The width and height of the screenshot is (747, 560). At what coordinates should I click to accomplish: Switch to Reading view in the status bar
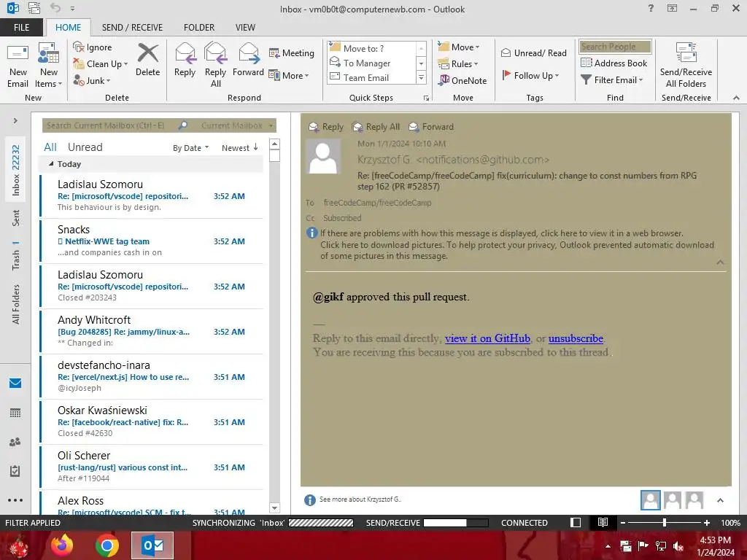coord(603,523)
